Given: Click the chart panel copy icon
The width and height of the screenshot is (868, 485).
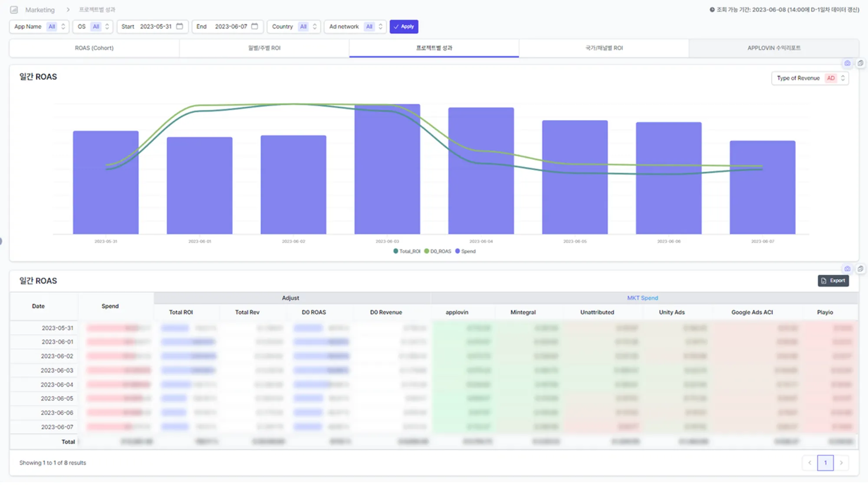Looking at the screenshot, I should tap(860, 63).
